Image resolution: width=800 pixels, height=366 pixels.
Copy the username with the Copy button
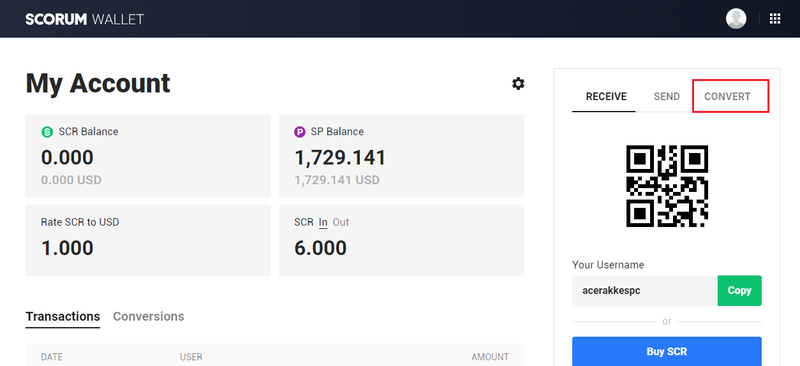(x=739, y=290)
